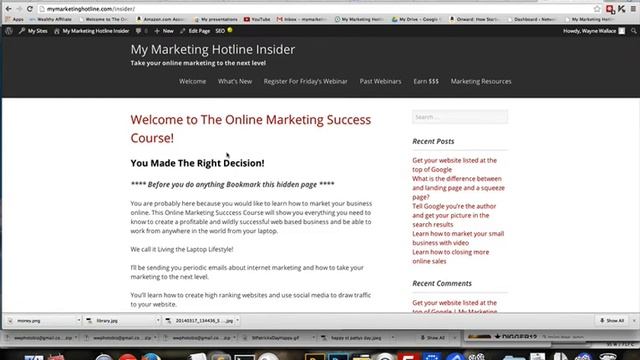Open the Amazon.com Associates bookmark
640x360 pixels.
(x=160, y=19)
